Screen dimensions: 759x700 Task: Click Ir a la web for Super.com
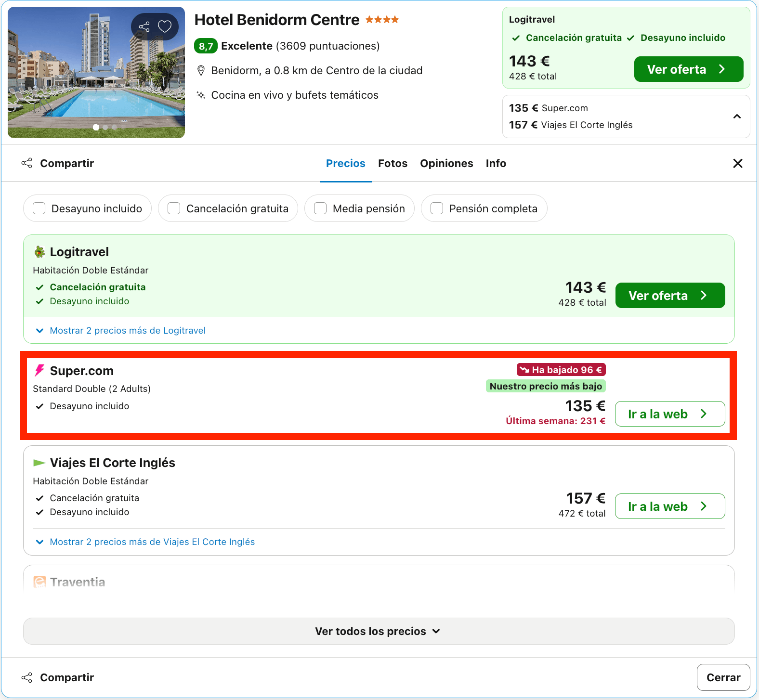click(x=670, y=414)
